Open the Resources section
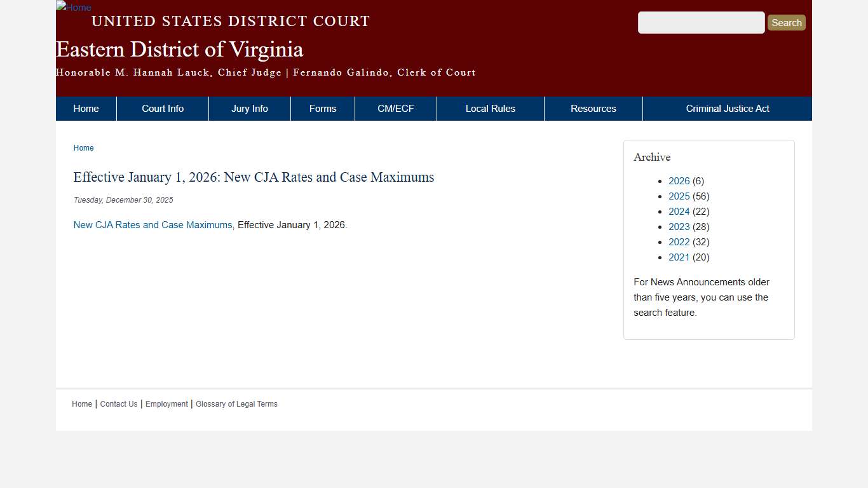The width and height of the screenshot is (868, 488). pyautogui.click(x=593, y=108)
